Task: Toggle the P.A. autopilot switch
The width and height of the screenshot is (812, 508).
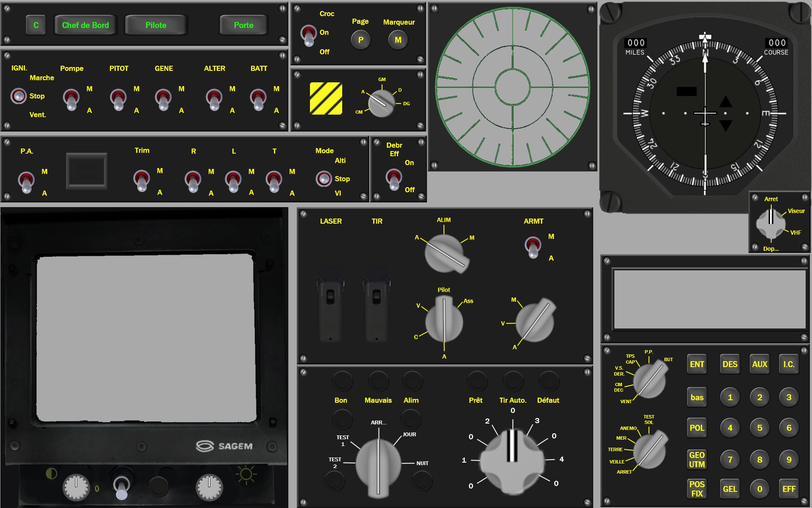Action: coord(26,182)
